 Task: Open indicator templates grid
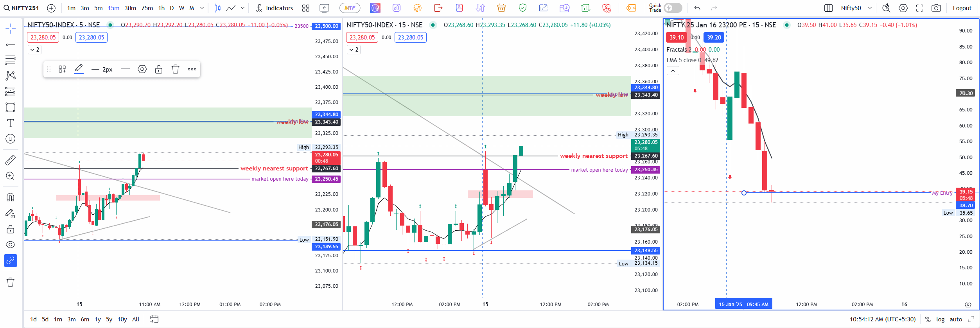pos(306,8)
